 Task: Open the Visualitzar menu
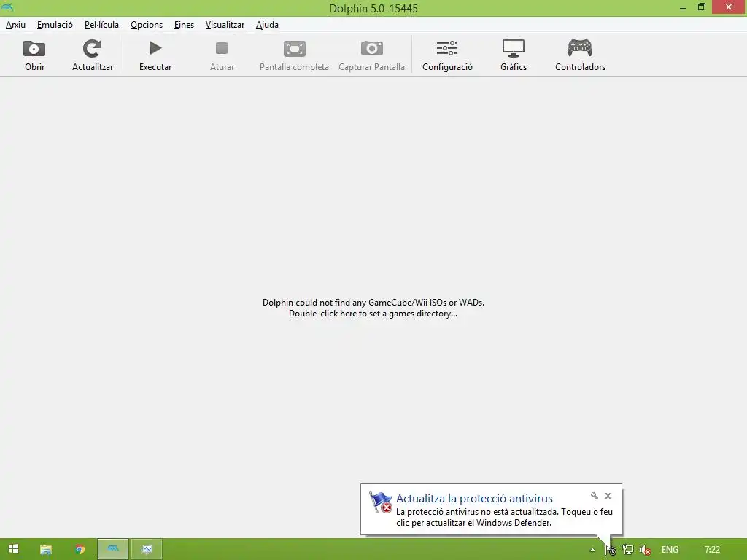225,25
